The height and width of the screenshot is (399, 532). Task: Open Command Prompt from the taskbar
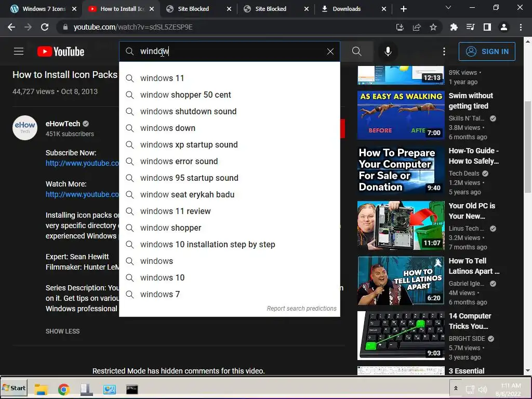click(x=132, y=389)
